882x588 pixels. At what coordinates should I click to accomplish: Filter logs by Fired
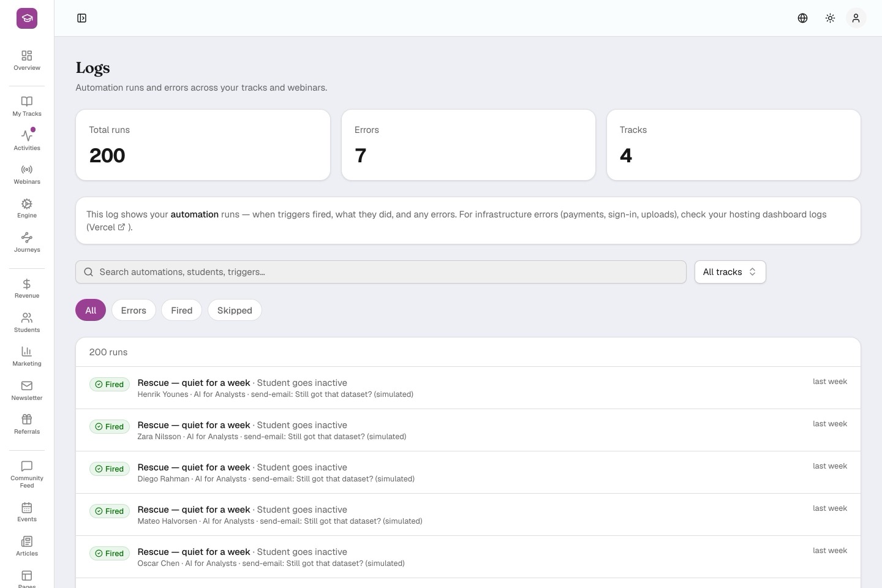pyautogui.click(x=181, y=311)
